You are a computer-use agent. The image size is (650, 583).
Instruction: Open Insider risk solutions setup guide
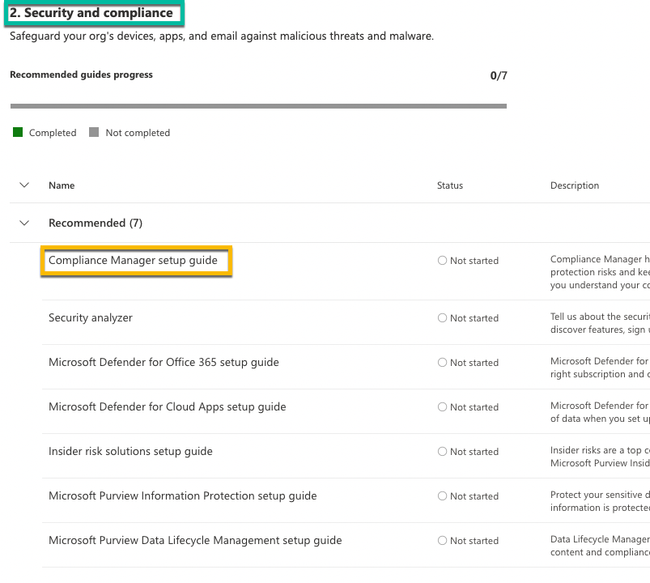[131, 451]
